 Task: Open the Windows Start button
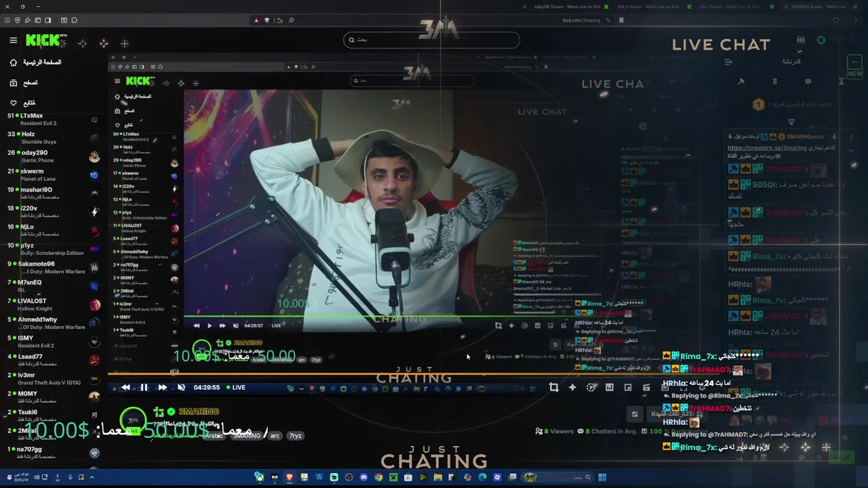coord(602,477)
